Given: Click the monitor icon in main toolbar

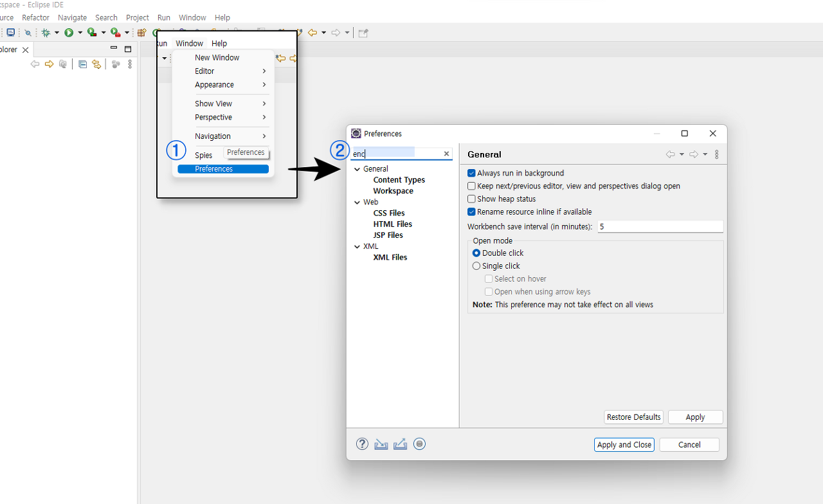Looking at the screenshot, I should (x=10, y=32).
